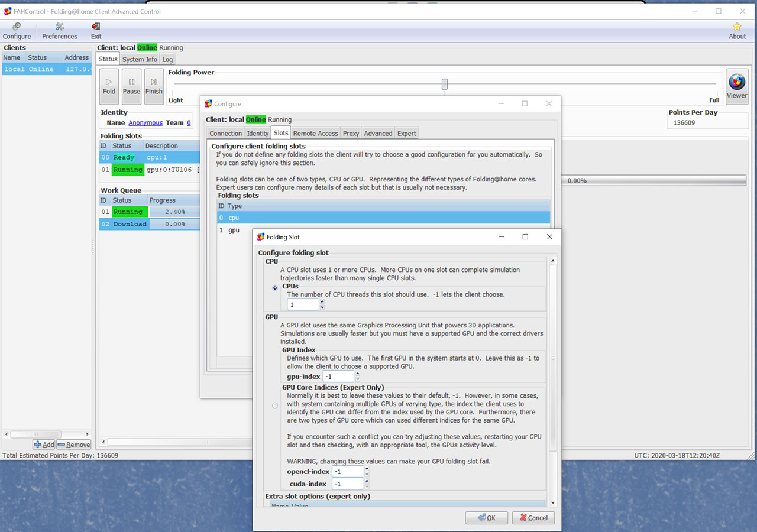Image resolution: width=757 pixels, height=532 pixels.
Task: Click the Finish button icon
Action: click(x=154, y=86)
